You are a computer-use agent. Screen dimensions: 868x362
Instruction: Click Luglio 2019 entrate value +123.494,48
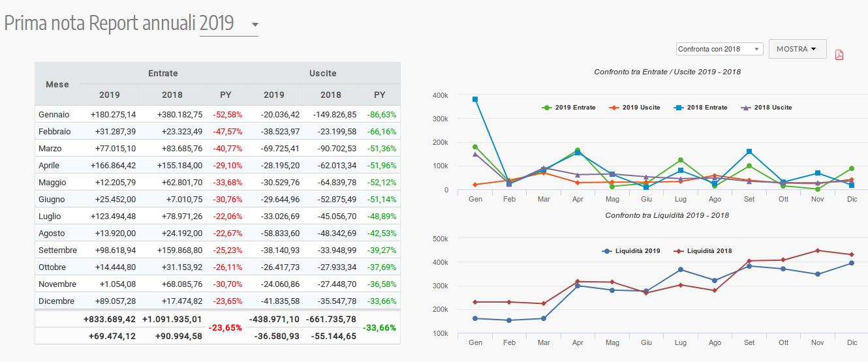114,217
